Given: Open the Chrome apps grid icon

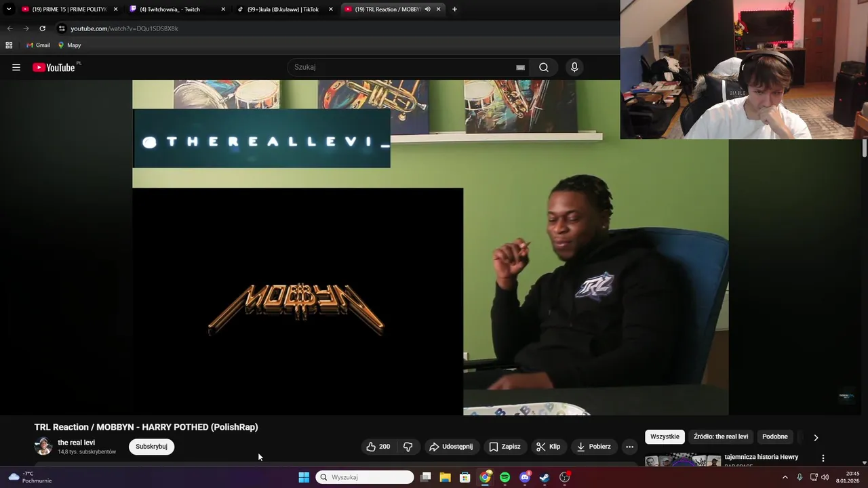Looking at the screenshot, I should coord(9,45).
